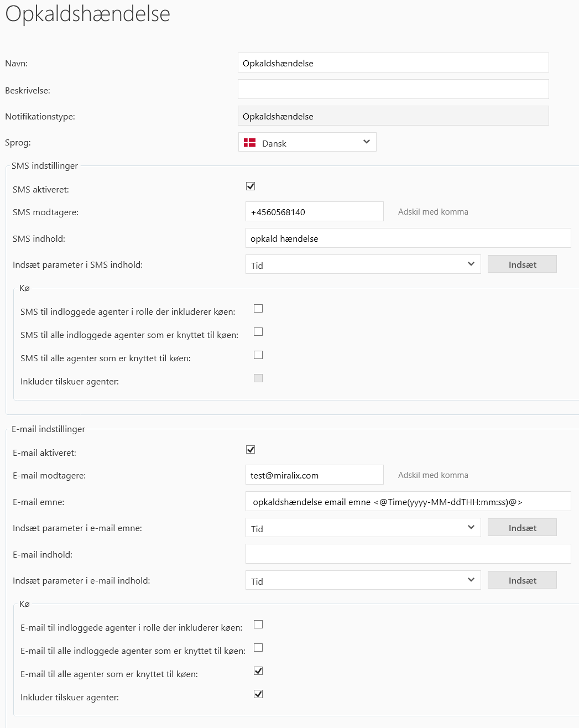Click into the E-mail emne field
The width and height of the screenshot is (579, 728).
tap(408, 502)
